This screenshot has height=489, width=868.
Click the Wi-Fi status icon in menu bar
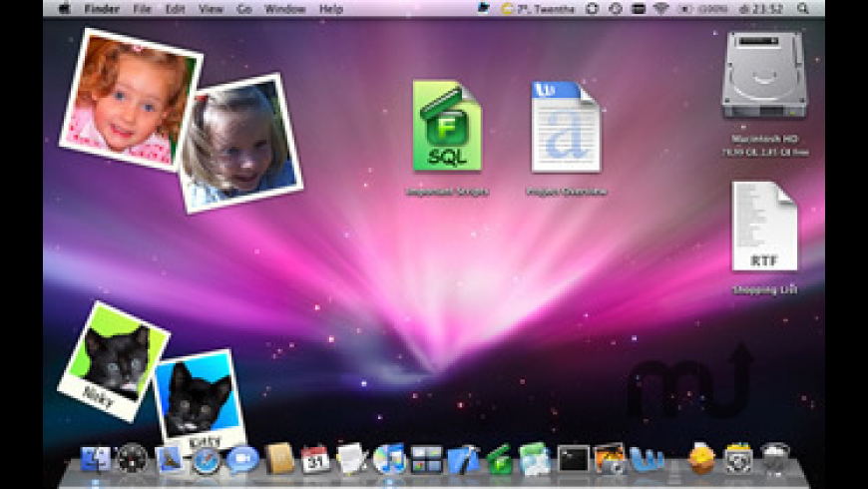coord(661,9)
